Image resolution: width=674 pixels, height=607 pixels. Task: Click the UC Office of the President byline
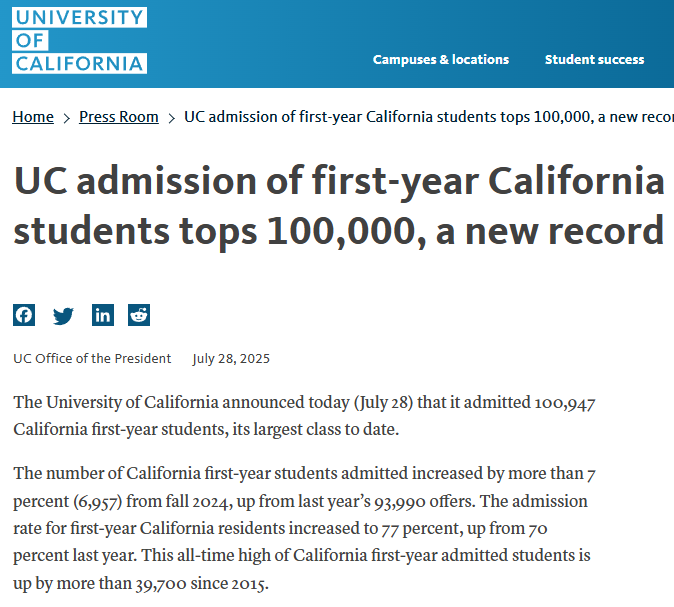[x=92, y=359]
